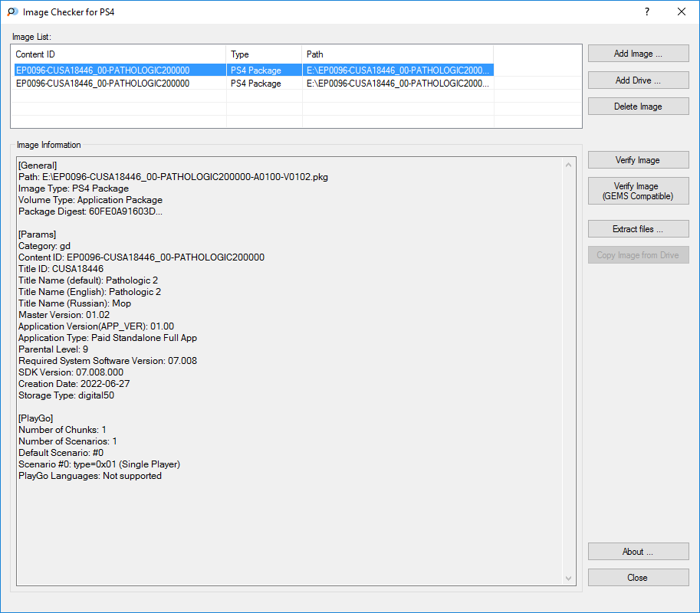The width and height of the screenshot is (700, 613).
Task: Click the Default Scenario: #0 line
Action: click(x=61, y=453)
